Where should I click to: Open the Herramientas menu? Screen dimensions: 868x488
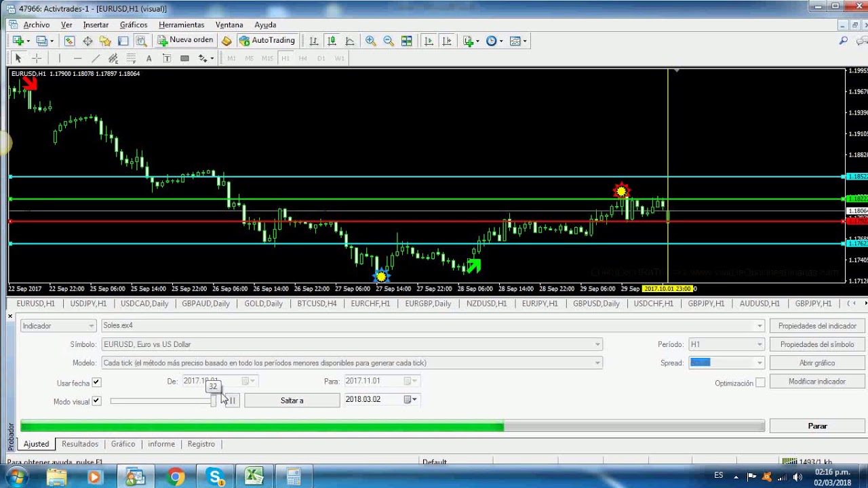[x=182, y=25]
